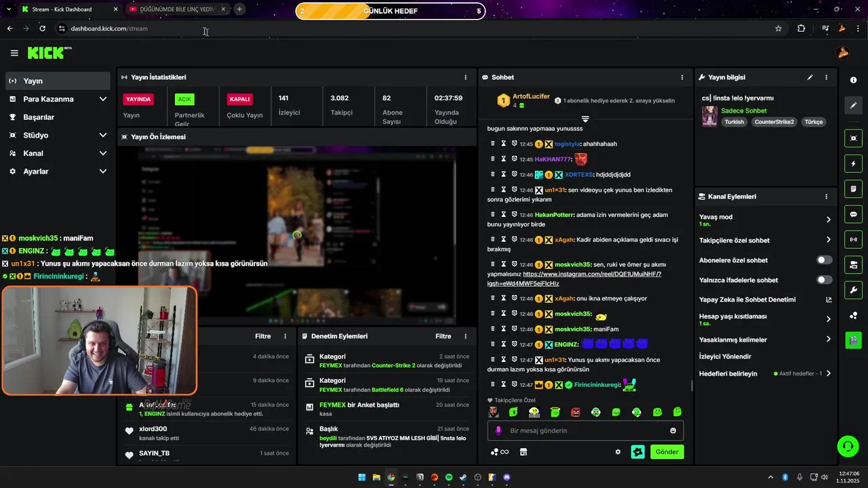This screenshot has width=868, height=488.
Task: Open the Windows Start menu
Action: [x=361, y=477]
